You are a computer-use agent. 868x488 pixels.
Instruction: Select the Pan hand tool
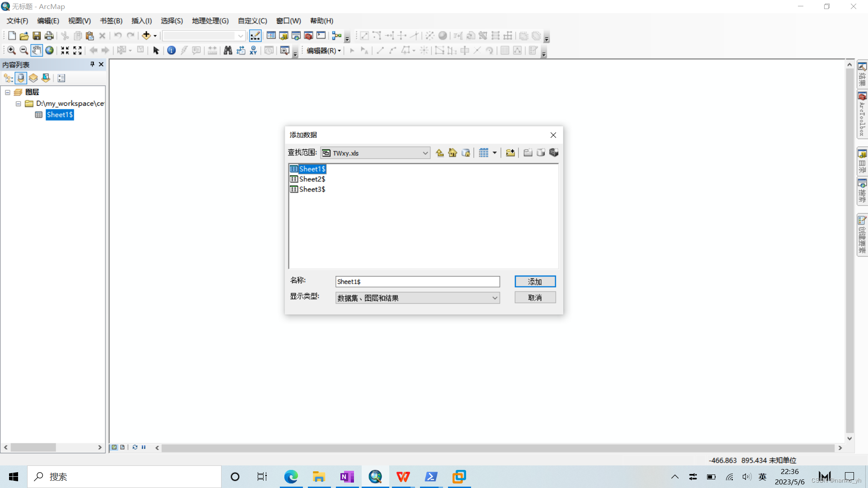(x=37, y=50)
